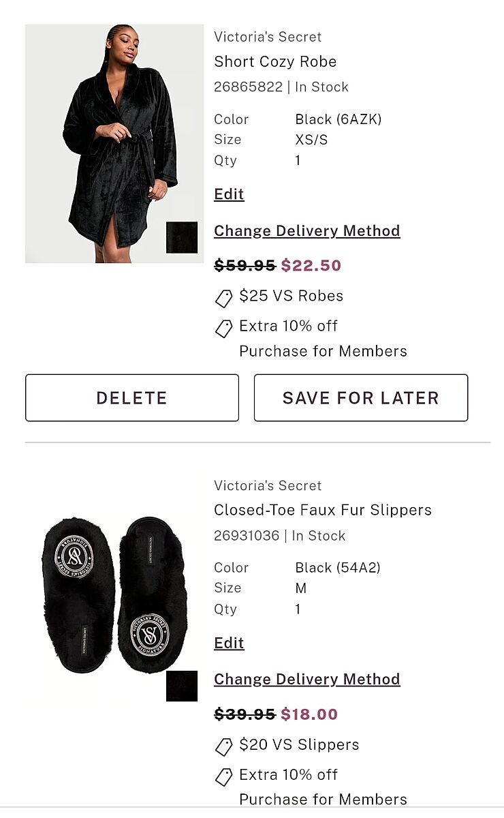The width and height of the screenshot is (504, 818).
Task: Edit the Short Cozy Robe options
Action: 229,194
